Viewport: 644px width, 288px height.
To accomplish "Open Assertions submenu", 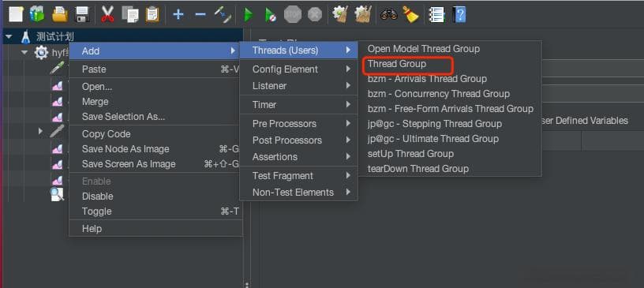I will (298, 156).
